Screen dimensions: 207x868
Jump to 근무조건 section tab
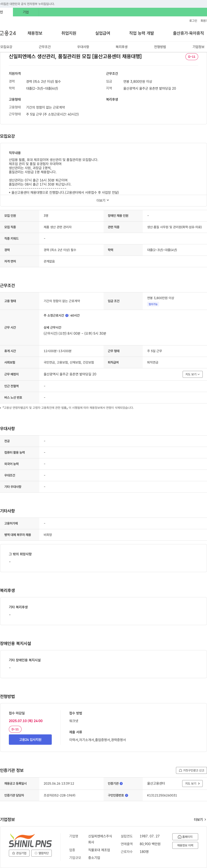(44, 47)
